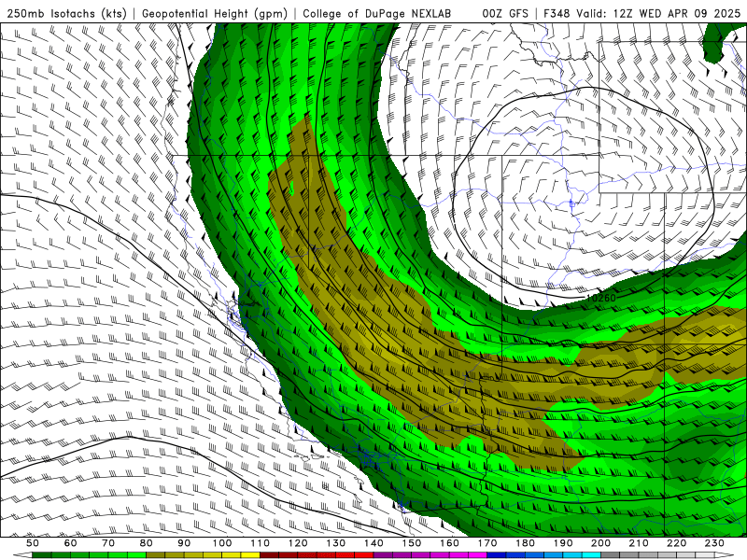Viewport: 747px width, 560px height.
Task: Click the 170 label on the color scale
Action: pyautogui.click(x=487, y=543)
